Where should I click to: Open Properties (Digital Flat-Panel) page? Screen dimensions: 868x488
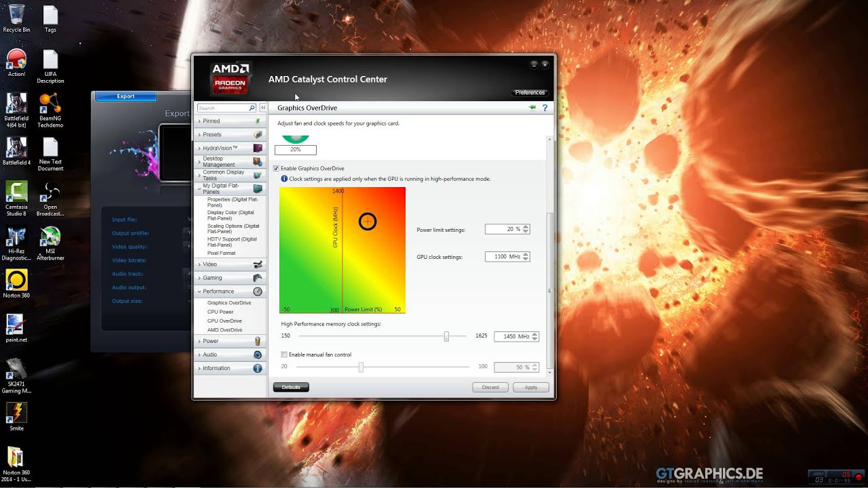(233, 202)
